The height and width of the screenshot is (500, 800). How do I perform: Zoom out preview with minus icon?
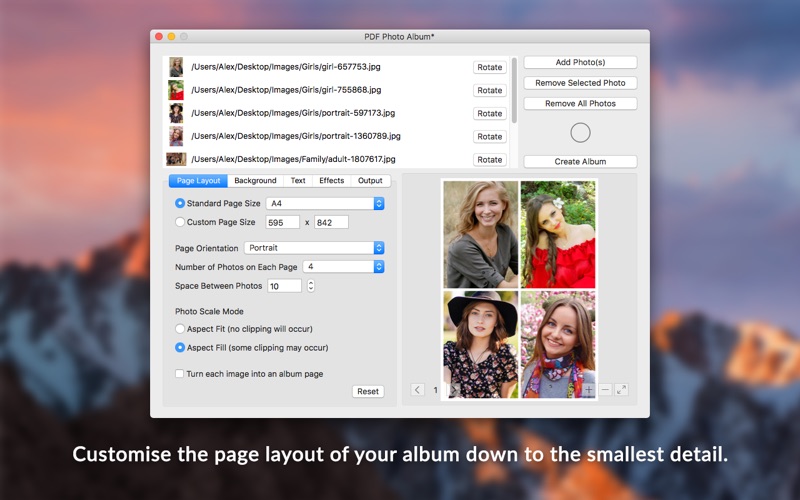605,390
